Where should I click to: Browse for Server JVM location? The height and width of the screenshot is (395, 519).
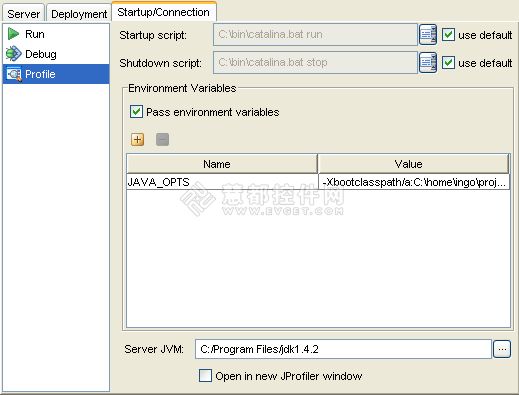(x=502, y=349)
